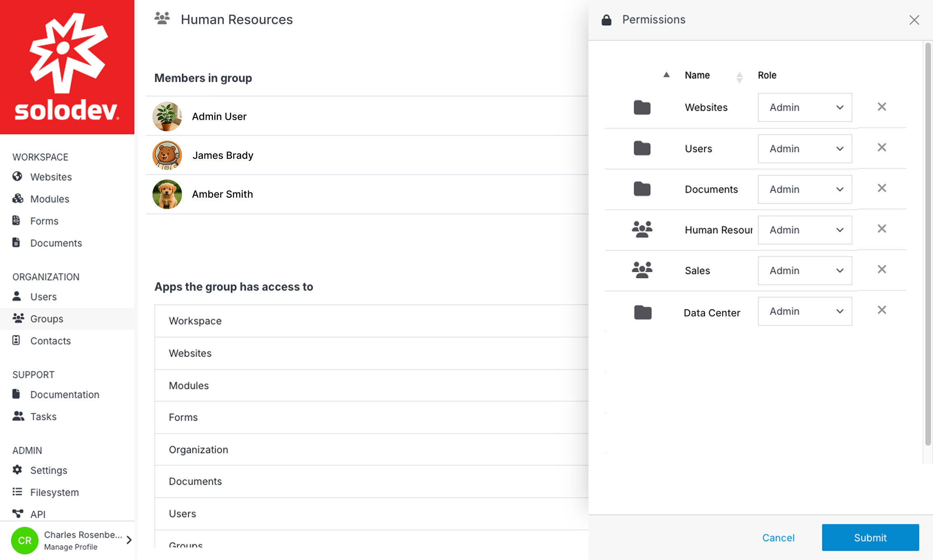
Task: Click the group icon in Sales permission row
Action: pos(642,270)
